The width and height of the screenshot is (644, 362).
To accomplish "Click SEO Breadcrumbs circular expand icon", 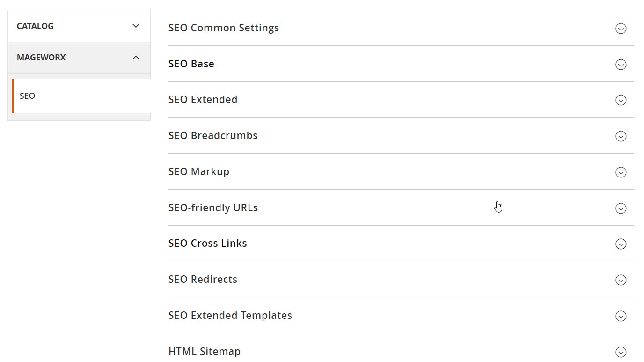I will point(621,136).
